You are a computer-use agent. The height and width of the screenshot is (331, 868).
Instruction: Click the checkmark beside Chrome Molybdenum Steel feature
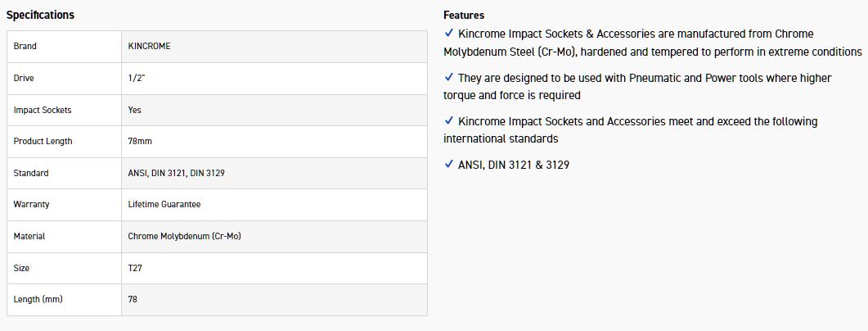[x=448, y=34]
